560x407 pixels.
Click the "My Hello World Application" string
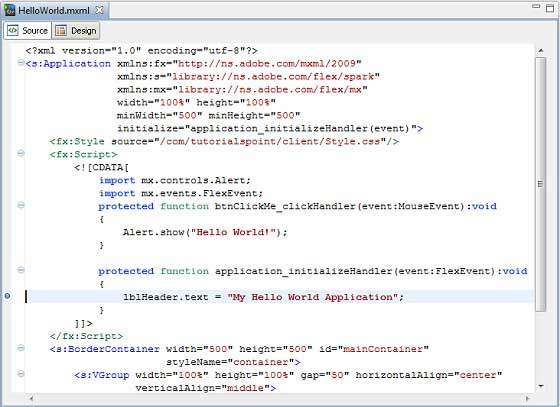pyautogui.click(x=312, y=297)
